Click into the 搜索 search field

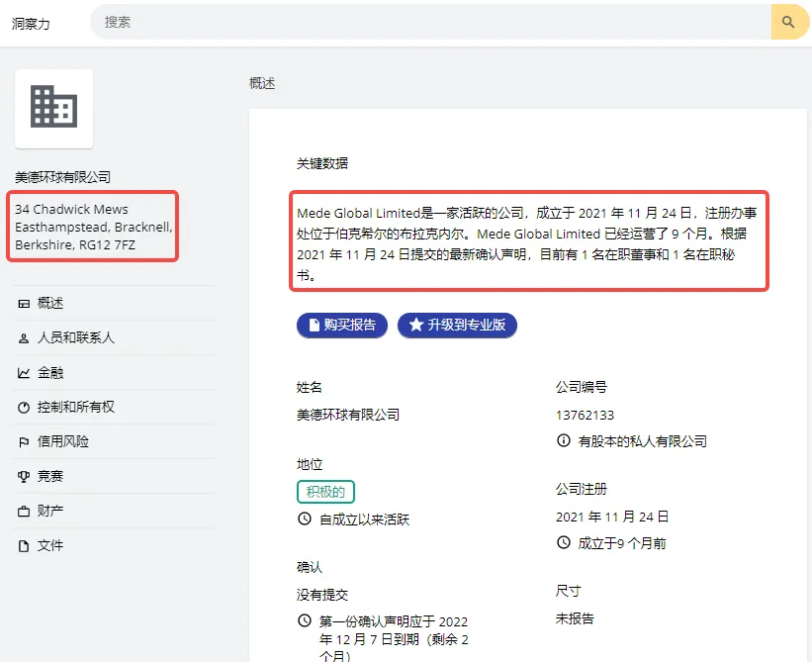430,22
